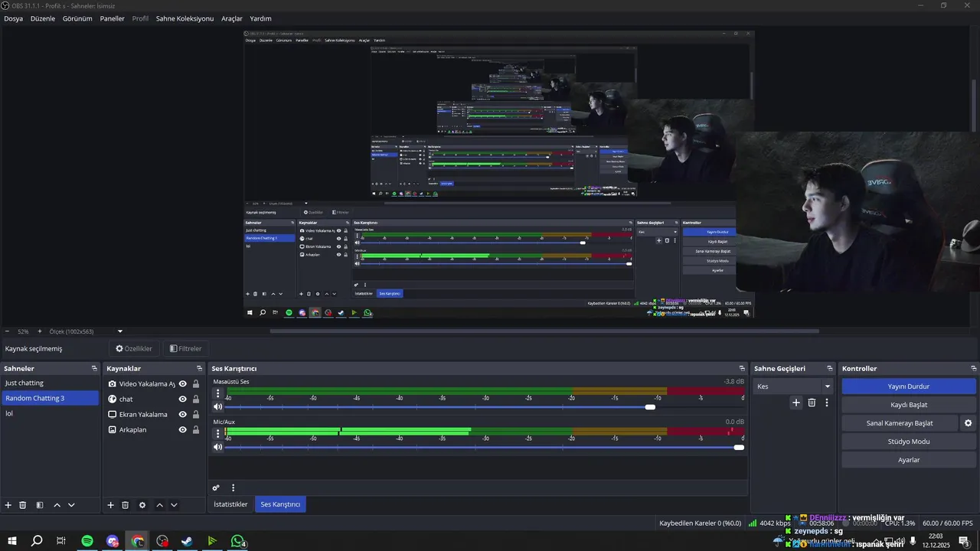Image resolution: width=980 pixels, height=551 pixels.
Task: Undock the Ses Karıştırıcı panel
Action: coord(741,369)
